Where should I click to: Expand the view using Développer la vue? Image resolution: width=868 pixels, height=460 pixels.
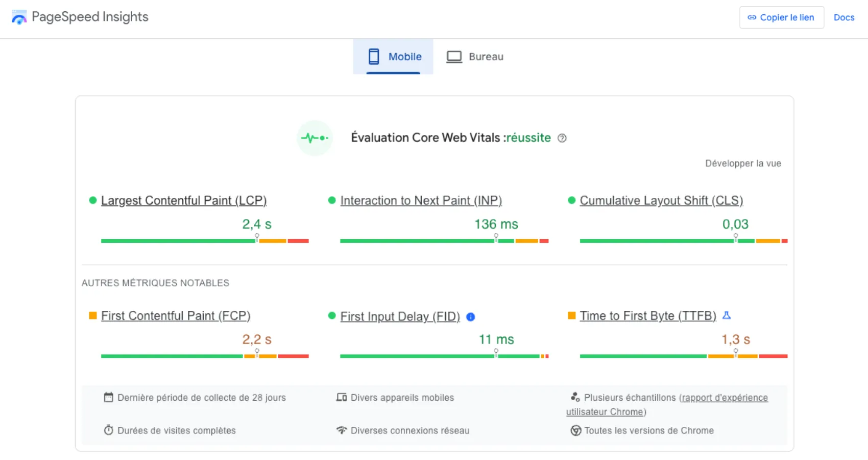click(743, 163)
